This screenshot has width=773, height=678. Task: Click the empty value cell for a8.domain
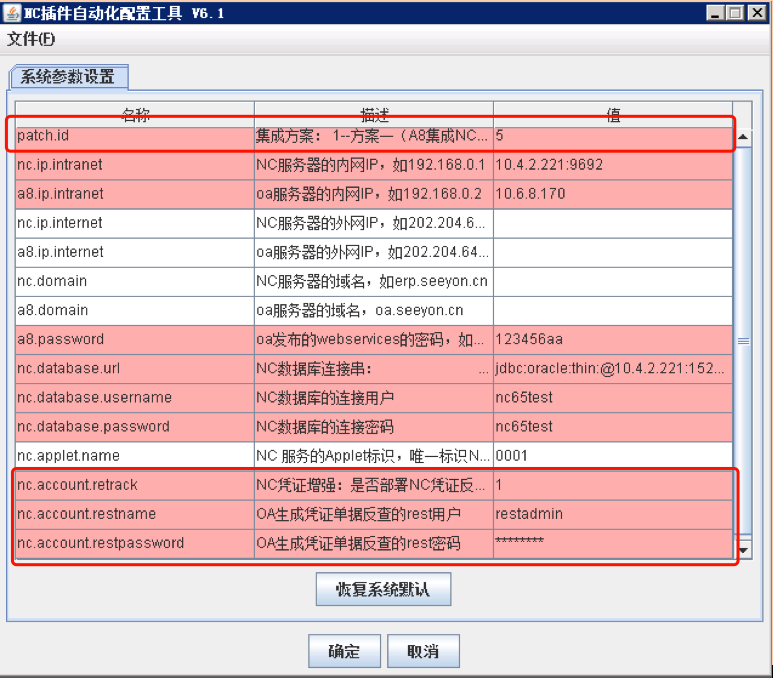pyautogui.click(x=613, y=311)
